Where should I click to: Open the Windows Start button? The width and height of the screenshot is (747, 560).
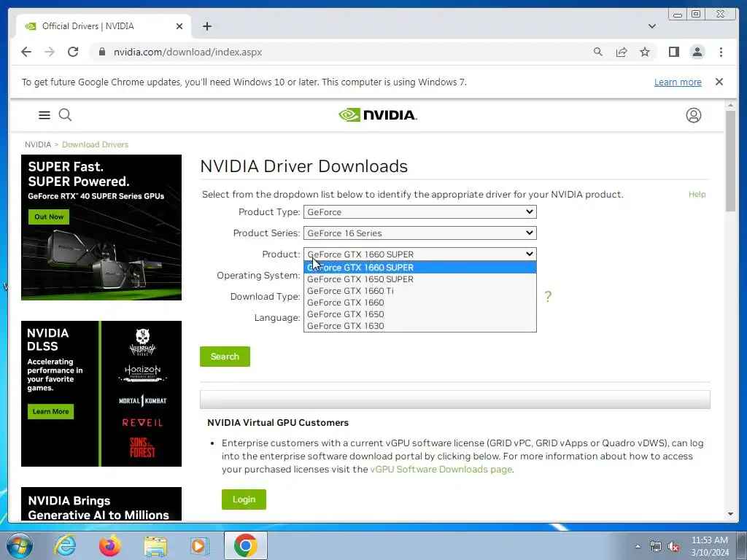pos(19,545)
